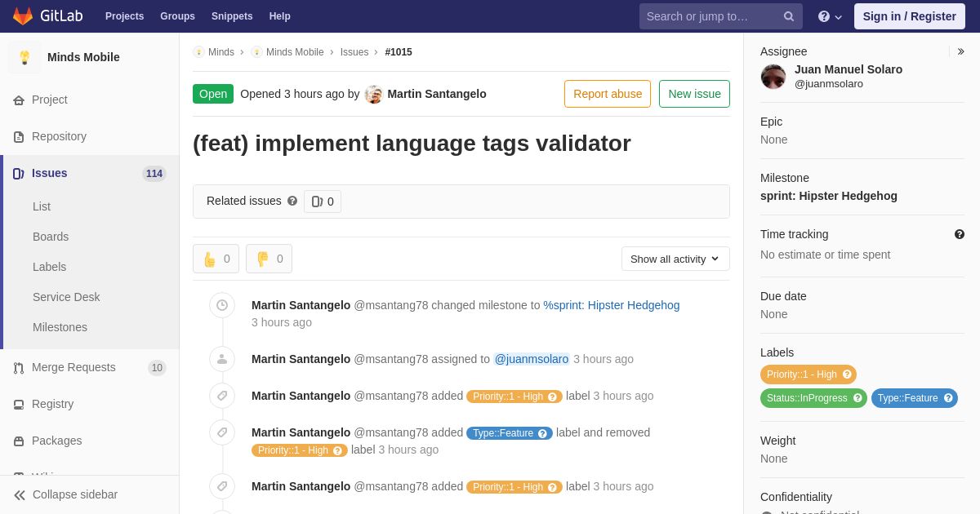The height and width of the screenshot is (514, 980).
Task: Toggle the thumbs down reaction
Action: 269,259
